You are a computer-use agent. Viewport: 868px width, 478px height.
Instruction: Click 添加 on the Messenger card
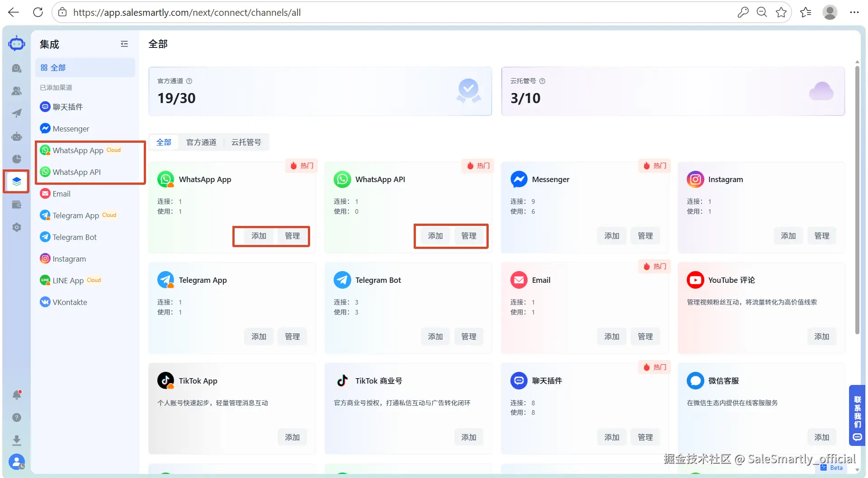coord(612,236)
